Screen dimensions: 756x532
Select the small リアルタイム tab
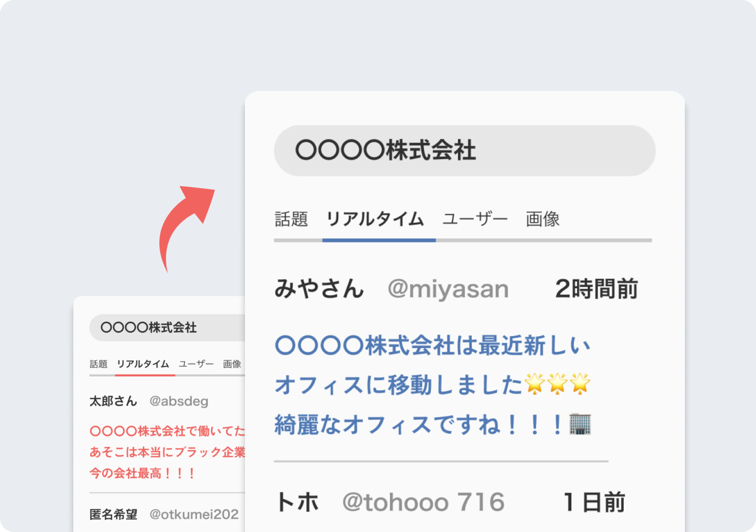click(x=143, y=364)
